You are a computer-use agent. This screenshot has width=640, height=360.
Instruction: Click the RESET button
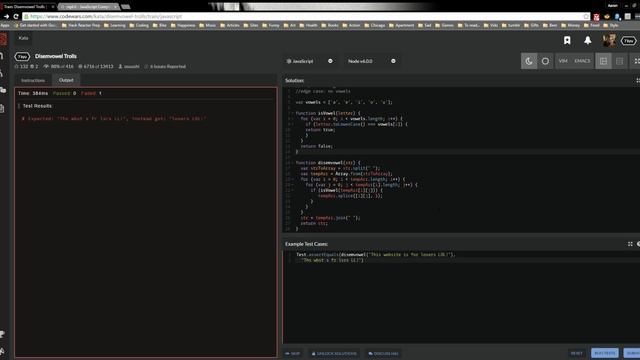pyautogui.click(x=577, y=353)
